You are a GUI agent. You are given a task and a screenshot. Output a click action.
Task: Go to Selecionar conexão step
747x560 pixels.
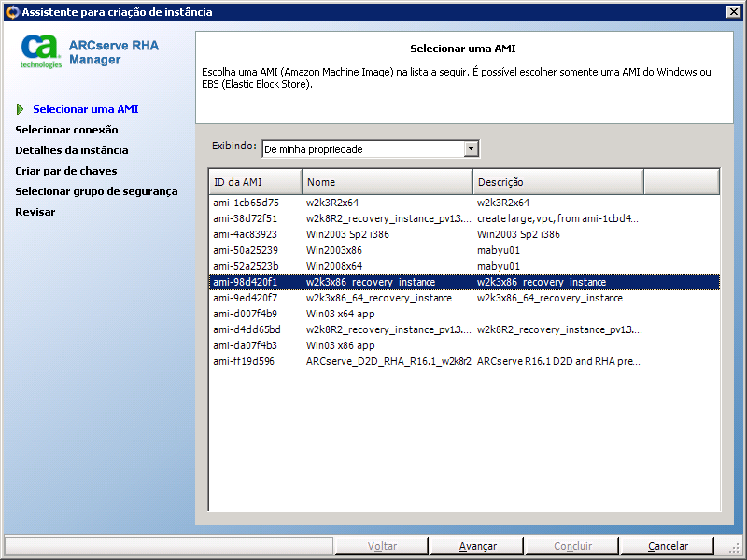point(66,130)
